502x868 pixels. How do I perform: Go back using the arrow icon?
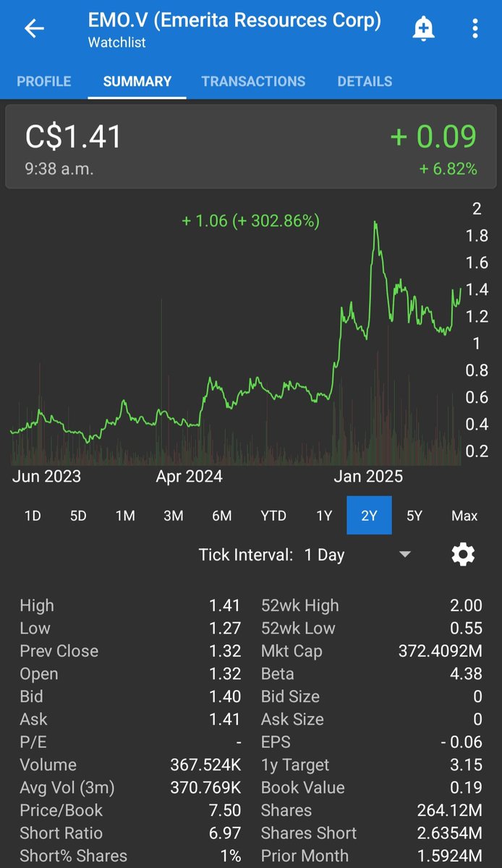(x=34, y=29)
